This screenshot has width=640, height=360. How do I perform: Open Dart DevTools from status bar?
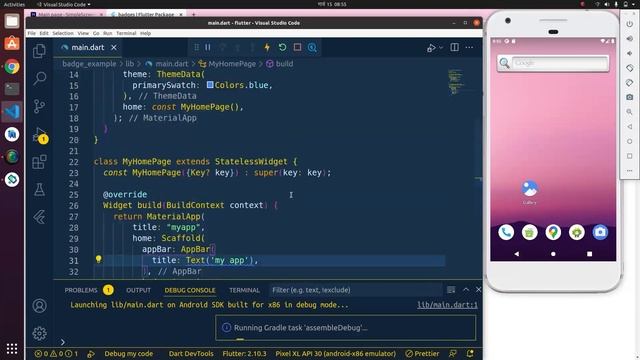pyautogui.click(x=191, y=353)
